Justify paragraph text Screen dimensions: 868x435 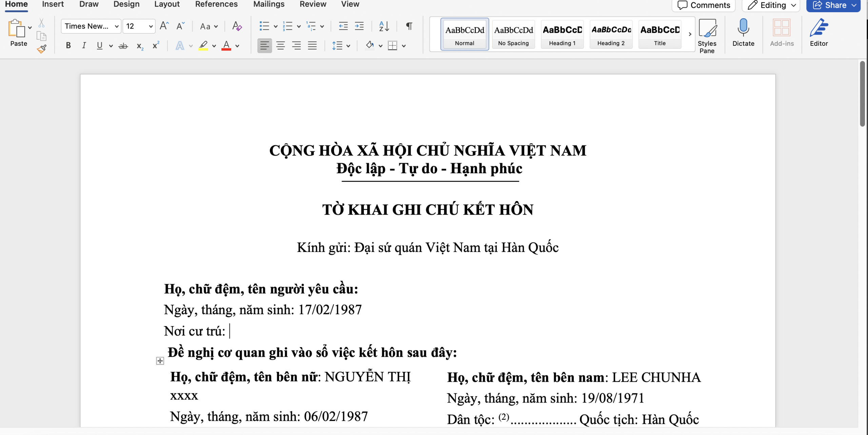(312, 46)
